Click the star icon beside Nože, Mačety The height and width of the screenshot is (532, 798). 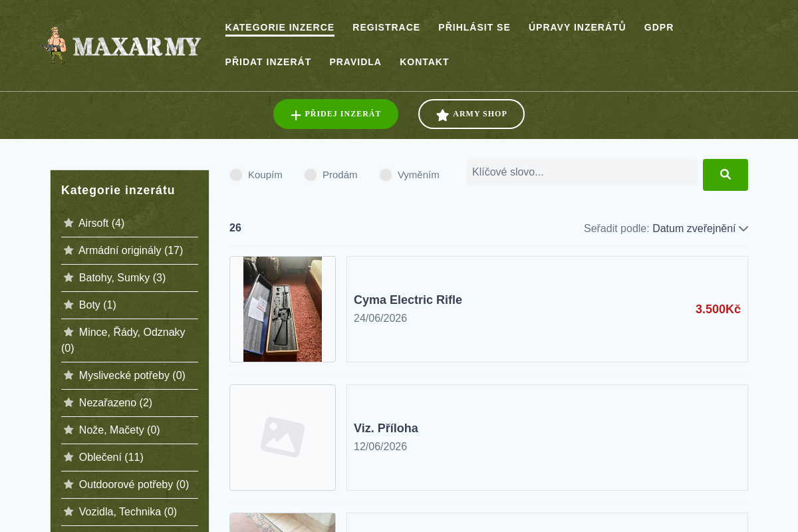(68, 430)
